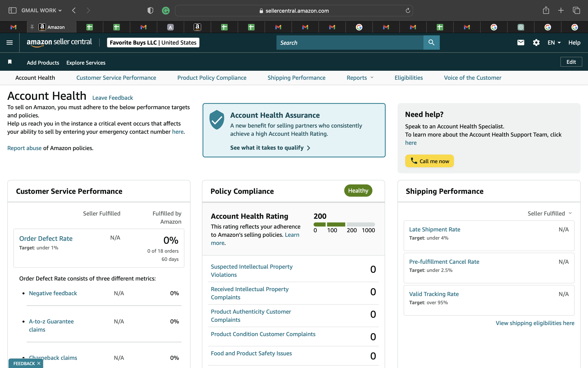Click the Edit favorites button
Screen dimensions: 588x368
click(571, 62)
